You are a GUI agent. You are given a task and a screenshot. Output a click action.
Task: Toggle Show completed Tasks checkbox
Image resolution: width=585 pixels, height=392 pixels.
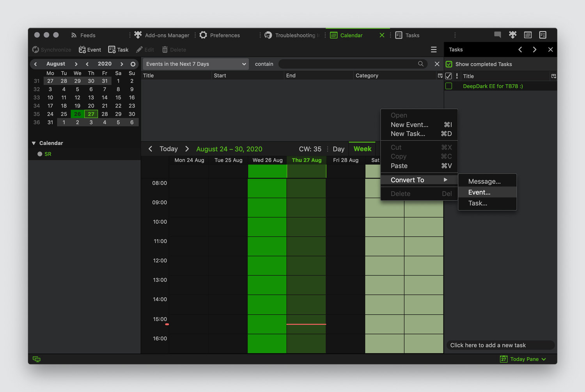click(449, 64)
